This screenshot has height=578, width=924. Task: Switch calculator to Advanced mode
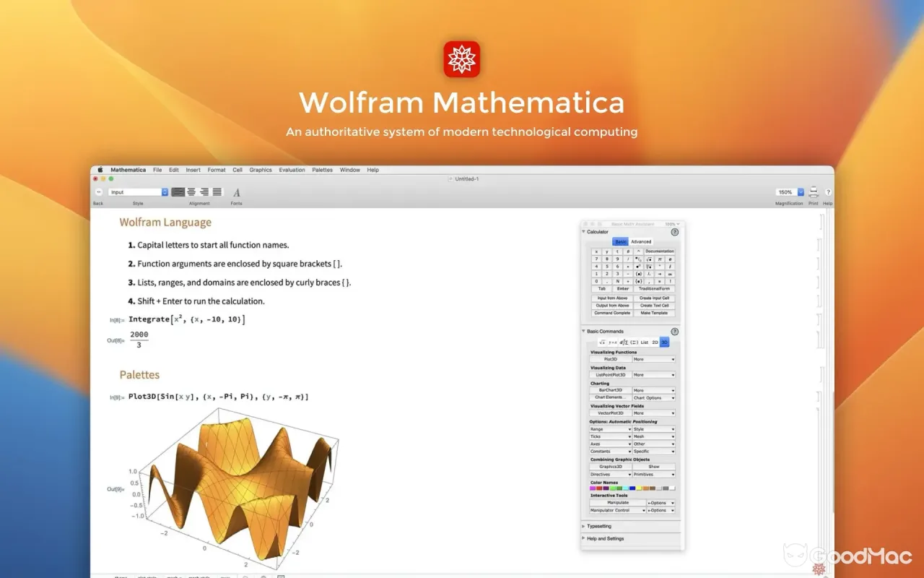641,241
